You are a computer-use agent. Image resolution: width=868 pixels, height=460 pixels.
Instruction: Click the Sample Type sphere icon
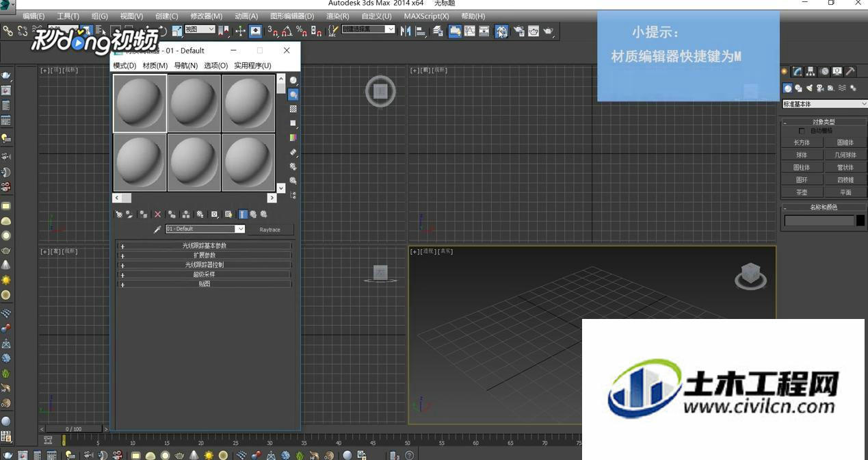[x=293, y=80]
